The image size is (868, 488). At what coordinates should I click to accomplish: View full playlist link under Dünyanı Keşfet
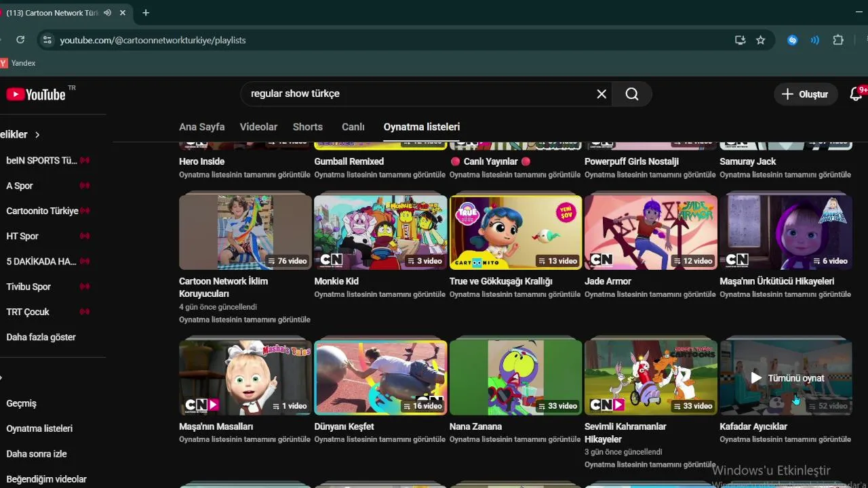click(380, 439)
